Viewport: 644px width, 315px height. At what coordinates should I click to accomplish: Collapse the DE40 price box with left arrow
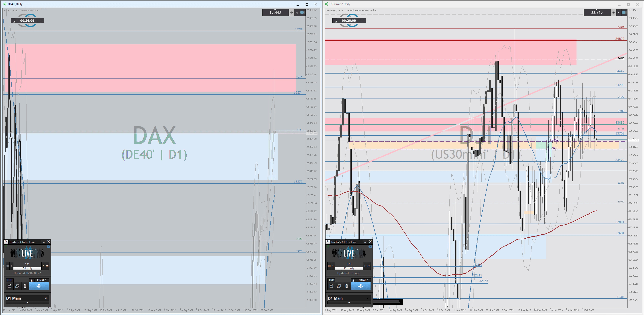click(x=297, y=12)
